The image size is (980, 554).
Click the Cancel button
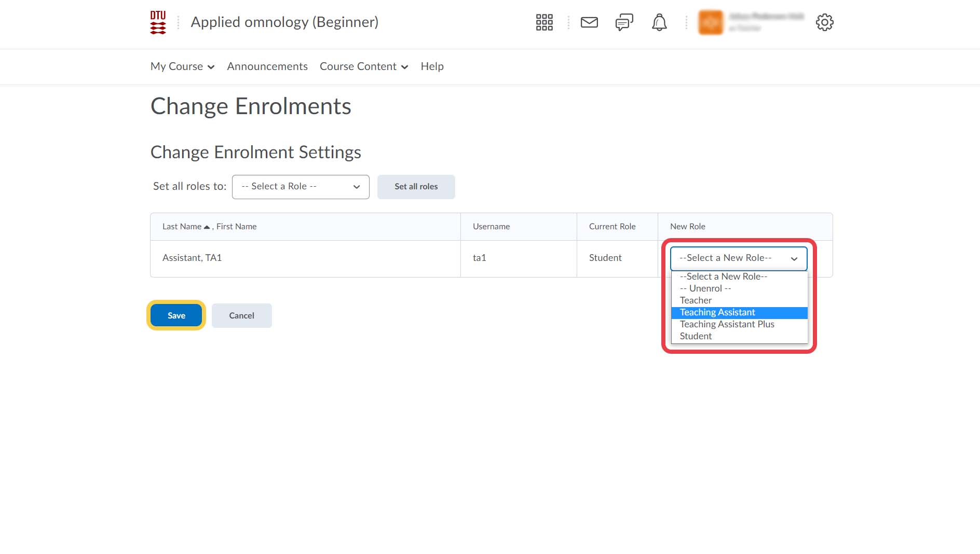tap(241, 315)
